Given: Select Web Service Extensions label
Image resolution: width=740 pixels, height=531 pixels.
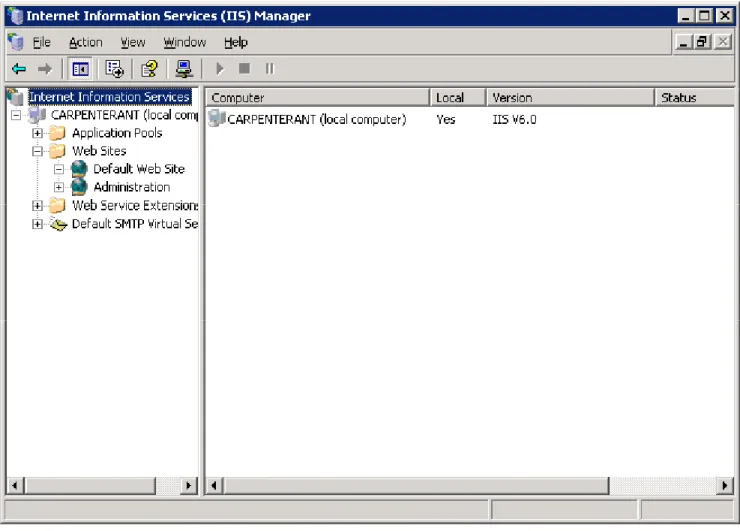Looking at the screenshot, I should tap(135, 205).
